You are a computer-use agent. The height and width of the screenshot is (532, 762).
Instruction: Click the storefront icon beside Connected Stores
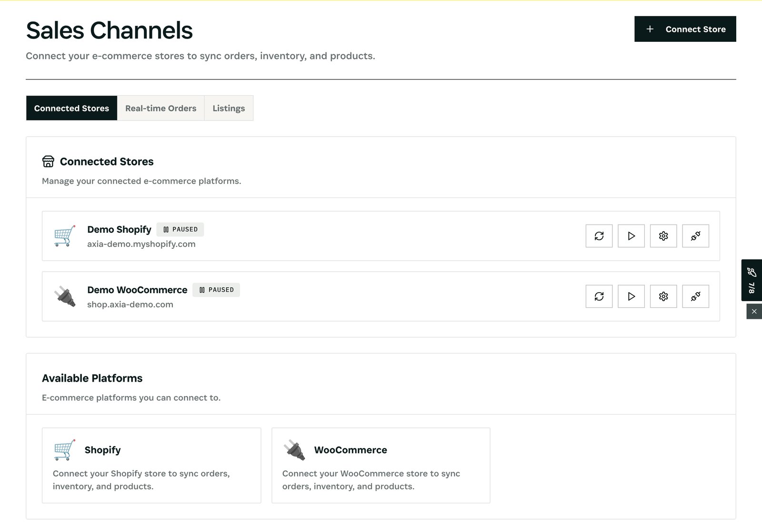(48, 161)
